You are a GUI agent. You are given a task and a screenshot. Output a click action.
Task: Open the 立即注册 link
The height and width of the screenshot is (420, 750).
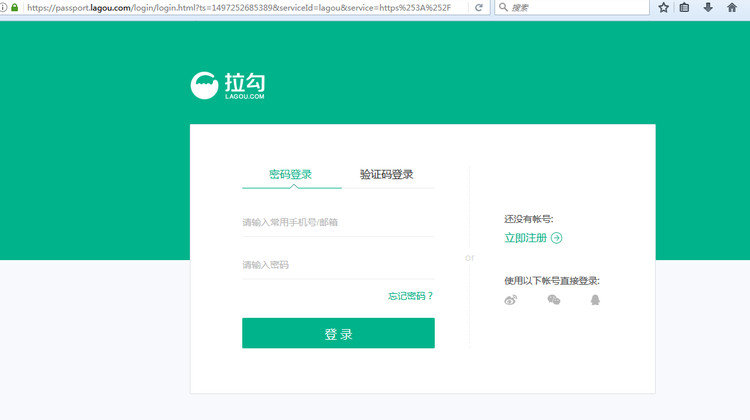525,238
